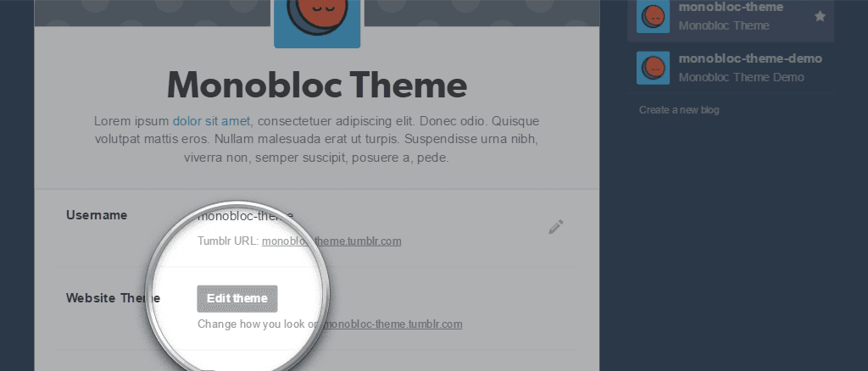Click the large 'Monobloc Theme' blog title
Image resolution: width=868 pixels, height=371 pixels.
(317, 85)
